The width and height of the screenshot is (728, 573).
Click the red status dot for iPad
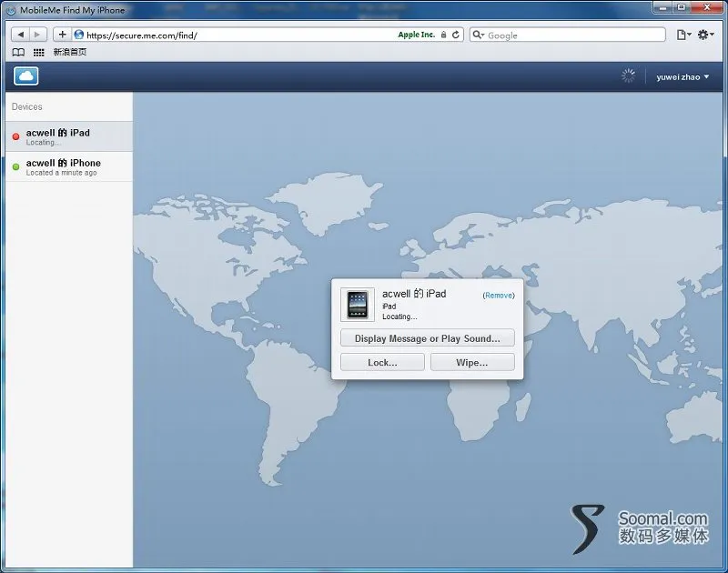(x=15, y=136)
